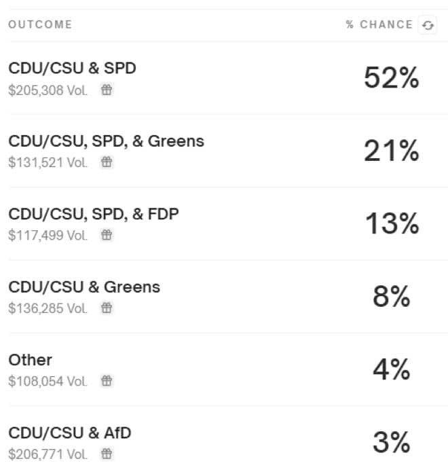Open the Other outcome
The height and width of the screenshot is (476, 448).
[x=31, y=359]
